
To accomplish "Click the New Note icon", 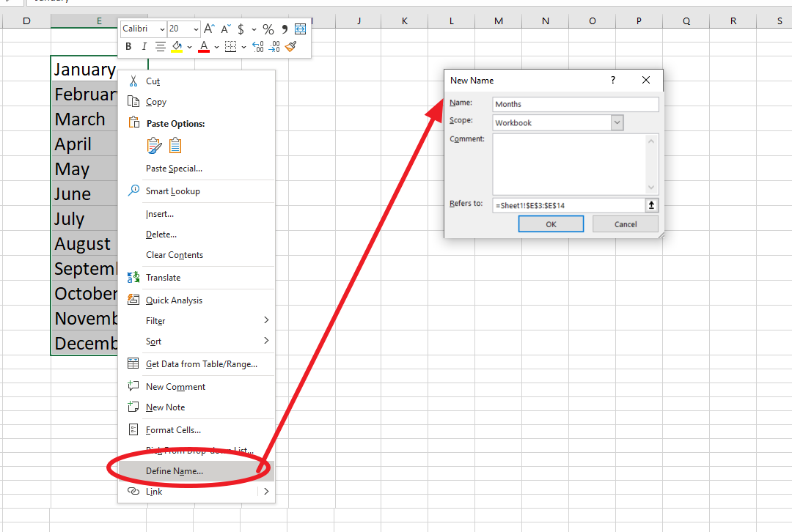I will [133, 407].
